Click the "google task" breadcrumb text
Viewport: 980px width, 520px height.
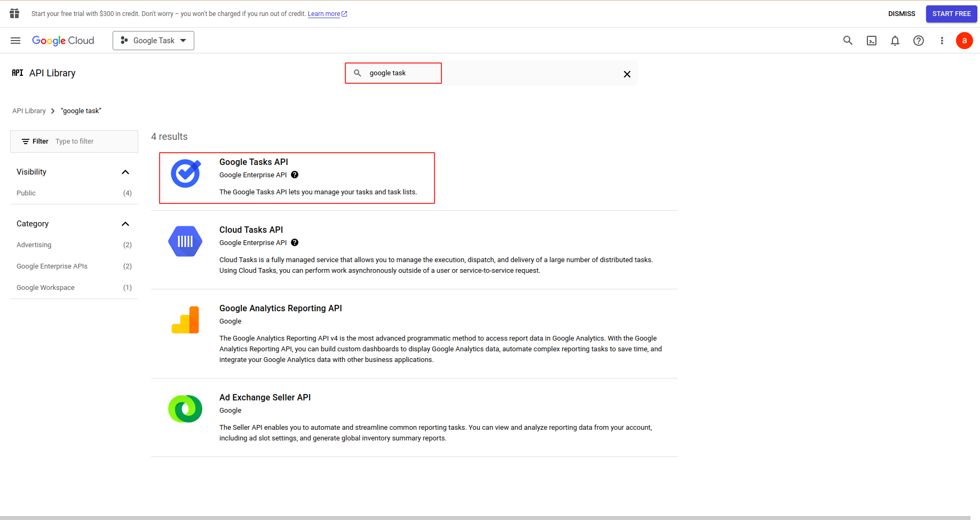81,111
